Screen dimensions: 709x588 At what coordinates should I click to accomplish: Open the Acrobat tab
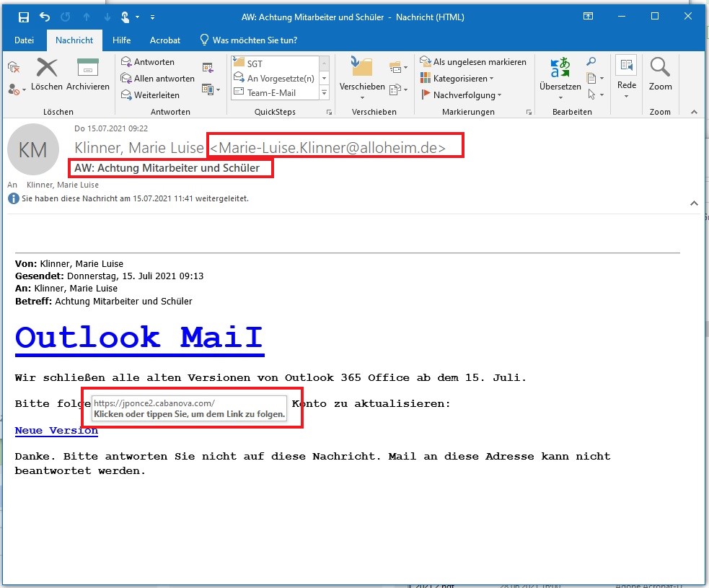click(x=165, y=40)
